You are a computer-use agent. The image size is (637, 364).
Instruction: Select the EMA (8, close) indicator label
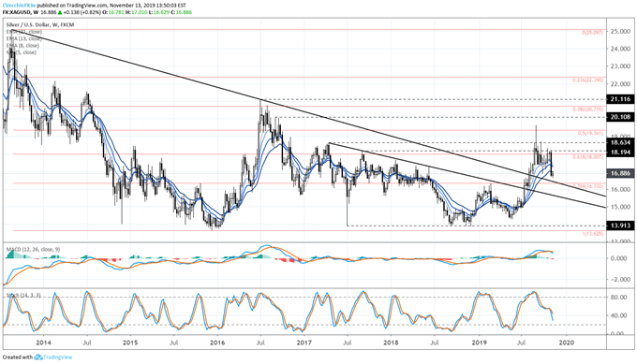coord(22,46)
